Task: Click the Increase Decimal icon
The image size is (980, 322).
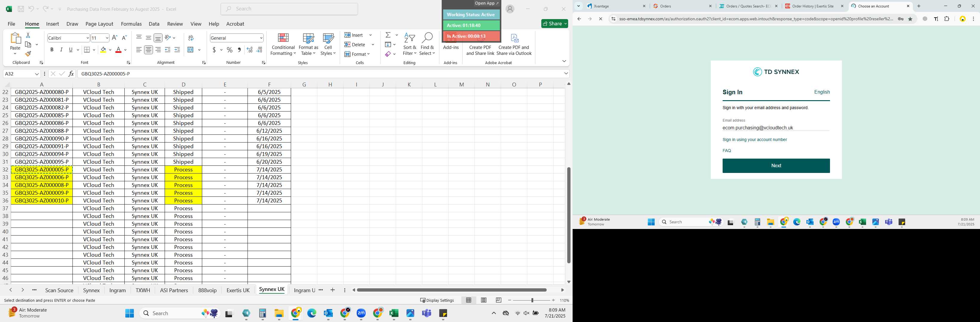Action: [250, 50]
